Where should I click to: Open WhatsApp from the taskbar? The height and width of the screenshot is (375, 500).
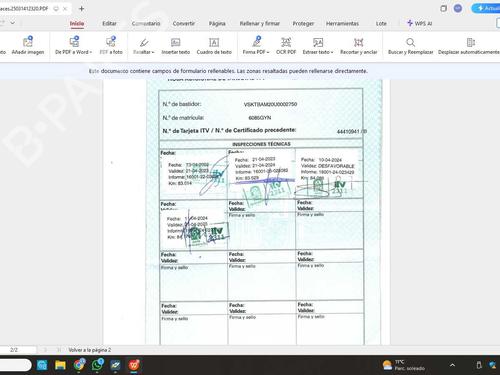(97, 365)
